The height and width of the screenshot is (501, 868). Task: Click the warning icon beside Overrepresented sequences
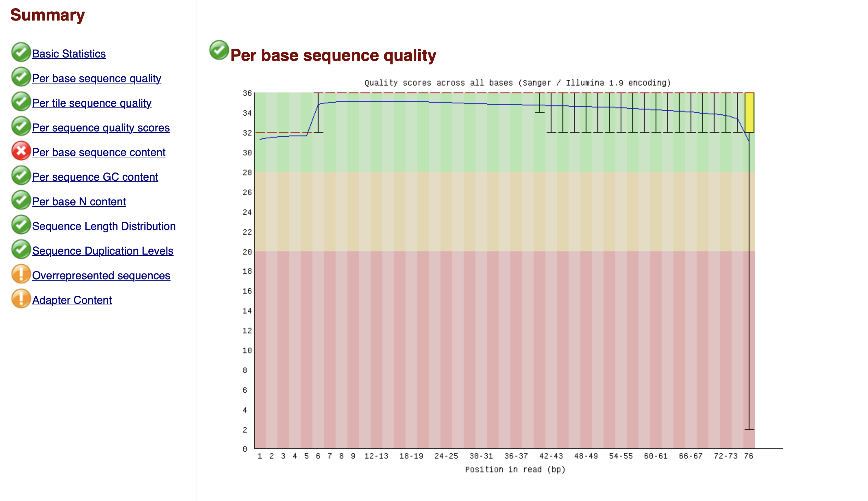coord(20,275)
